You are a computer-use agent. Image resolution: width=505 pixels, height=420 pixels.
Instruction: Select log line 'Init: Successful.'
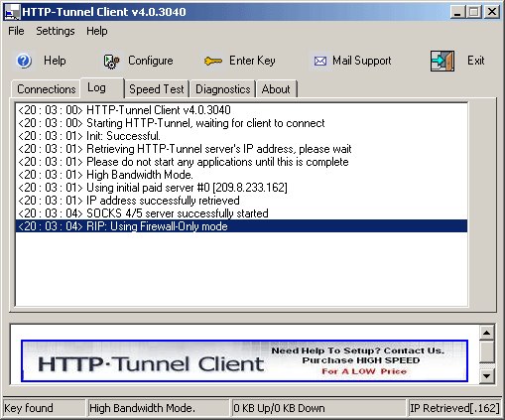coord(241,136)
